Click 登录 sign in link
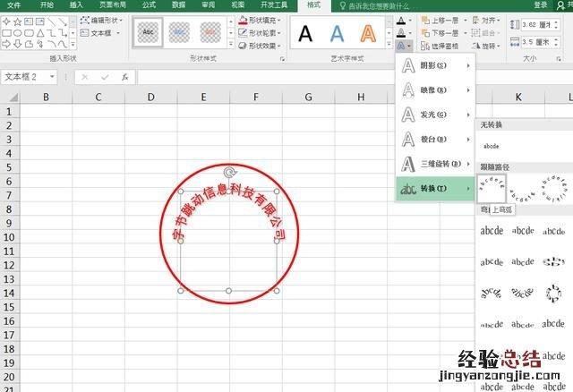The height and width of the screenshot is (392, 573). click(x=541, y=5)
